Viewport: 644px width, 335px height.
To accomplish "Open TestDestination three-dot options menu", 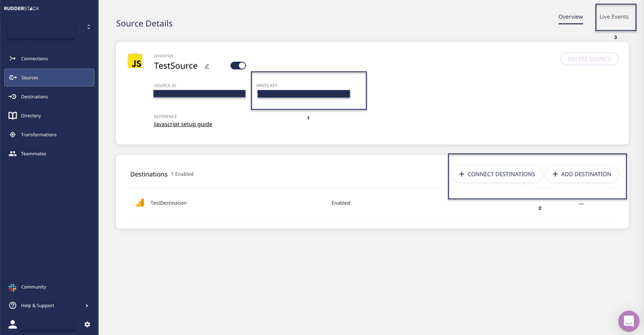I will pos(581,203).
